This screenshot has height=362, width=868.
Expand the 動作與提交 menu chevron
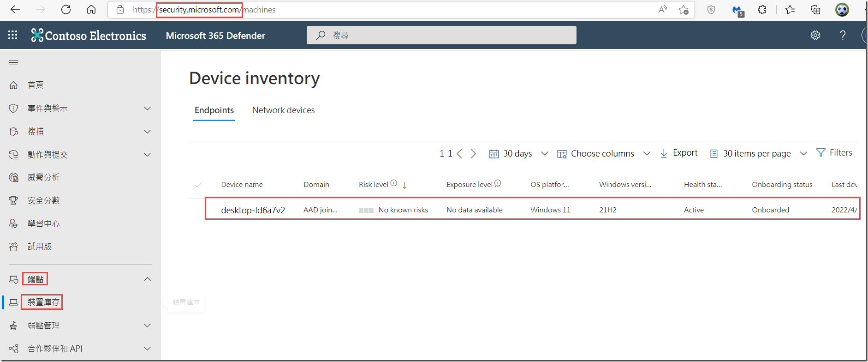pyautogui.click(x=148, y=155)
